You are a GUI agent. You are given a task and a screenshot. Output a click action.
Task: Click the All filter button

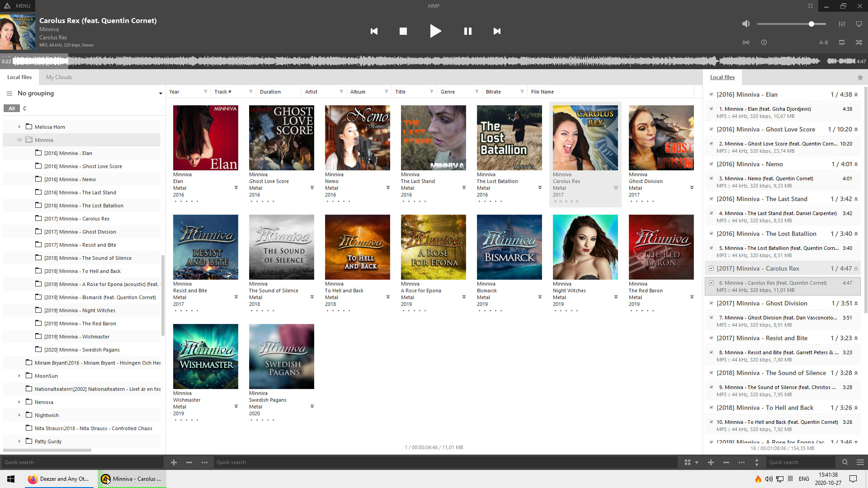pyautogui.click(x=12, y=108)
